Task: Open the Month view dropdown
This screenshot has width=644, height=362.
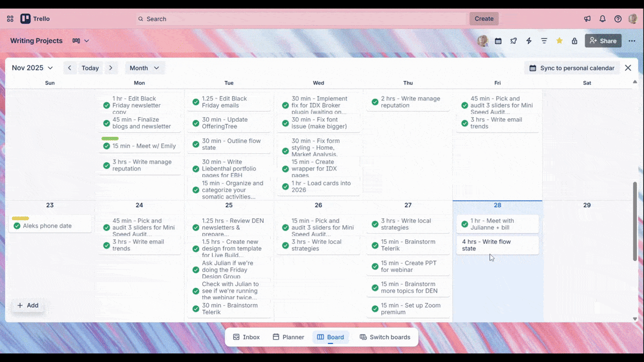Action: pos(144,68)
